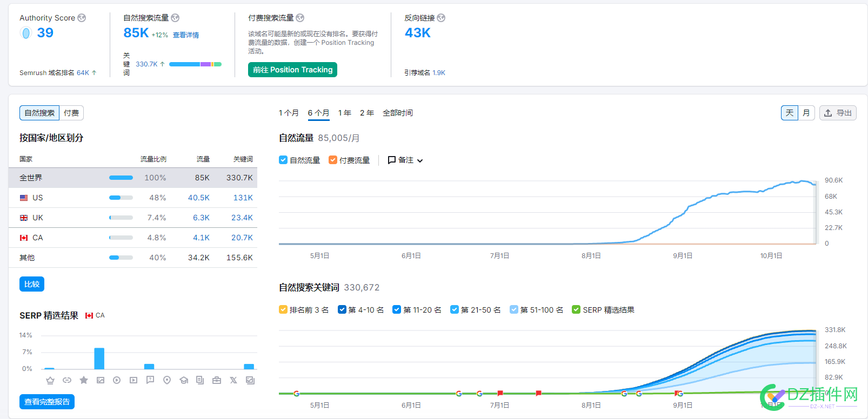Click the square play video carousel icon
This screenshot has height=419, width=868.
point(133,380)
